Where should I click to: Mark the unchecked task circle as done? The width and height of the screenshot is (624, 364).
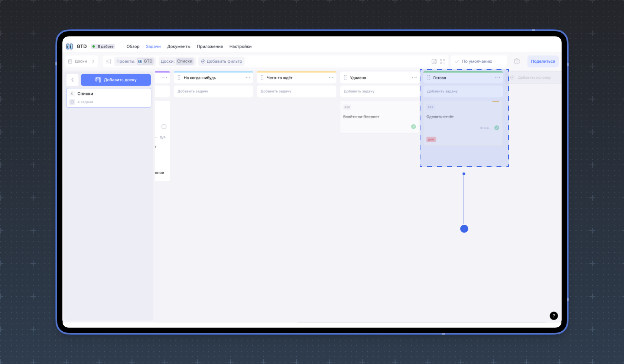(164, 127)
